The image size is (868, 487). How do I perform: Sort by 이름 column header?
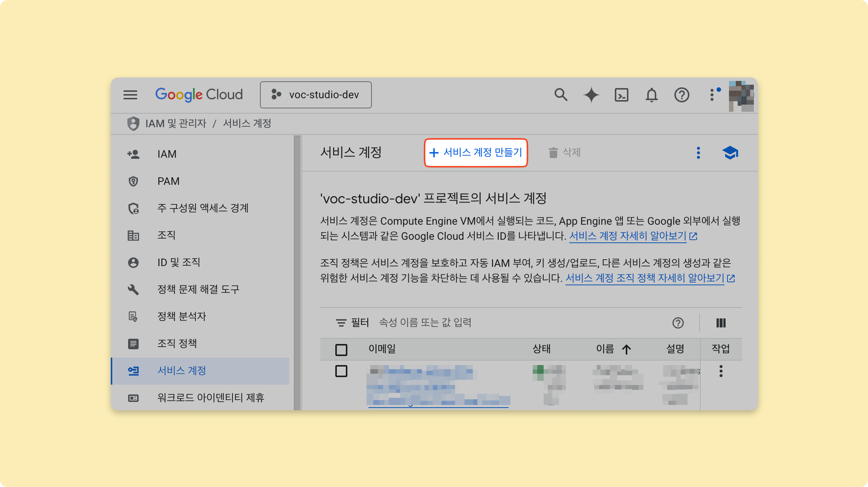605,349
